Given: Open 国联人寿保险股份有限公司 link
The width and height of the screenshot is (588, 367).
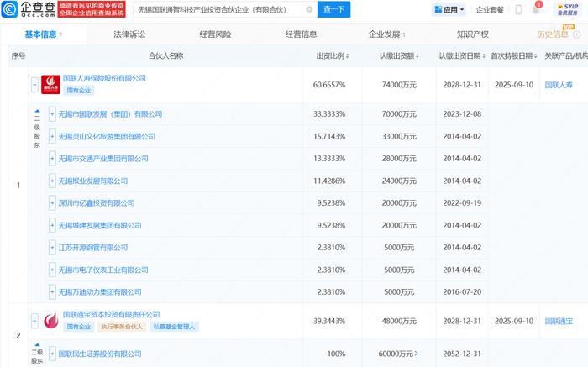Looking at the screenshot, I should pos(104,78).
